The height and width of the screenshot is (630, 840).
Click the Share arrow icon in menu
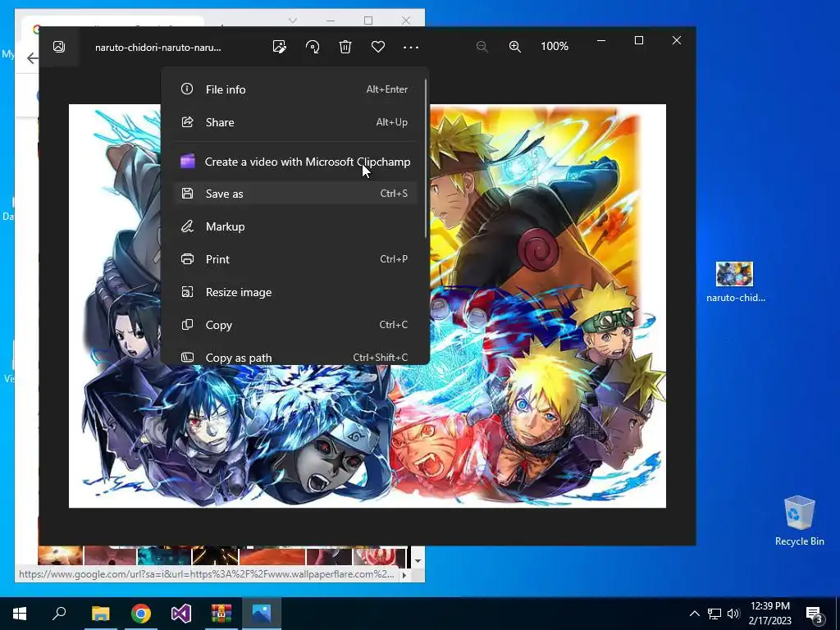point(187,121)
